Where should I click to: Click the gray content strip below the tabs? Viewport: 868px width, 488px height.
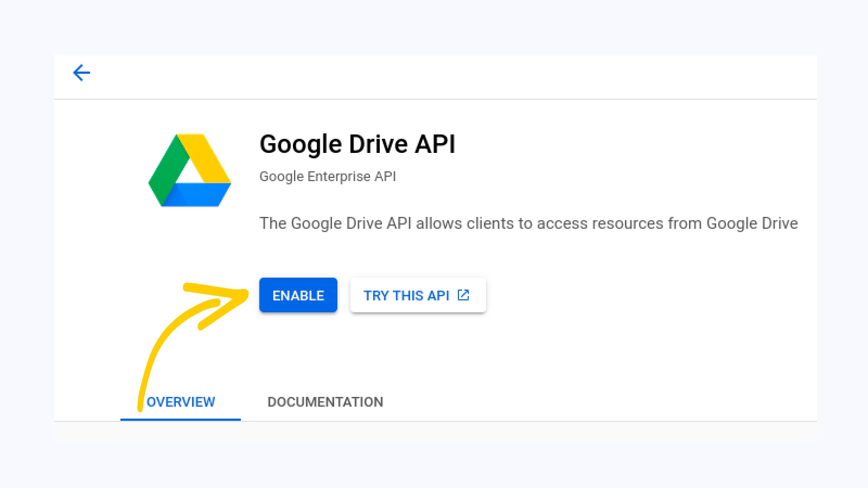434,432
